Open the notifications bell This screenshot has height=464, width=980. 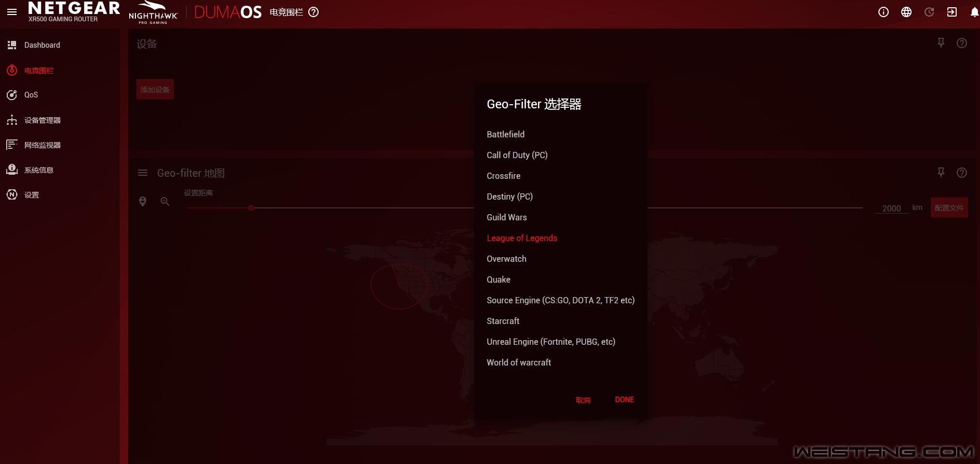click(974, 12)
